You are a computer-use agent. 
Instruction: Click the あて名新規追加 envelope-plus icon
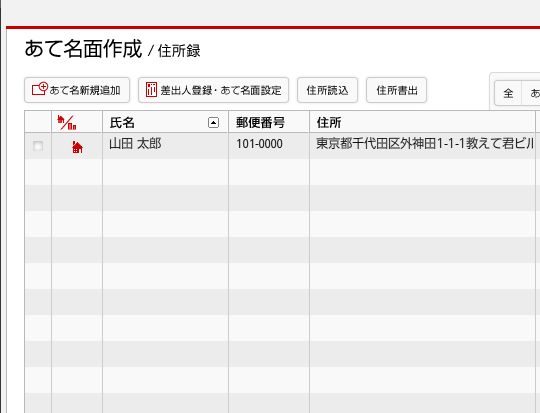[x=40, y=89]
